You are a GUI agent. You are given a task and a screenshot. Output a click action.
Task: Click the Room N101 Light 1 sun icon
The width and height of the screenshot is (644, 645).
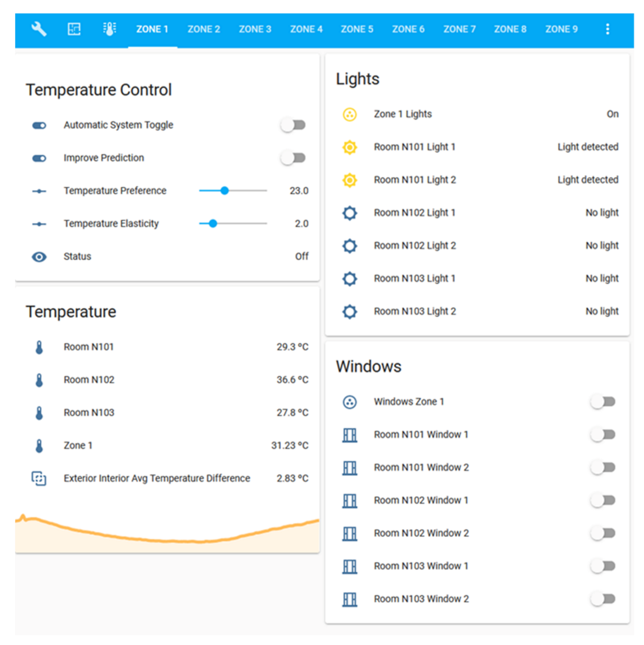point(349,147)
